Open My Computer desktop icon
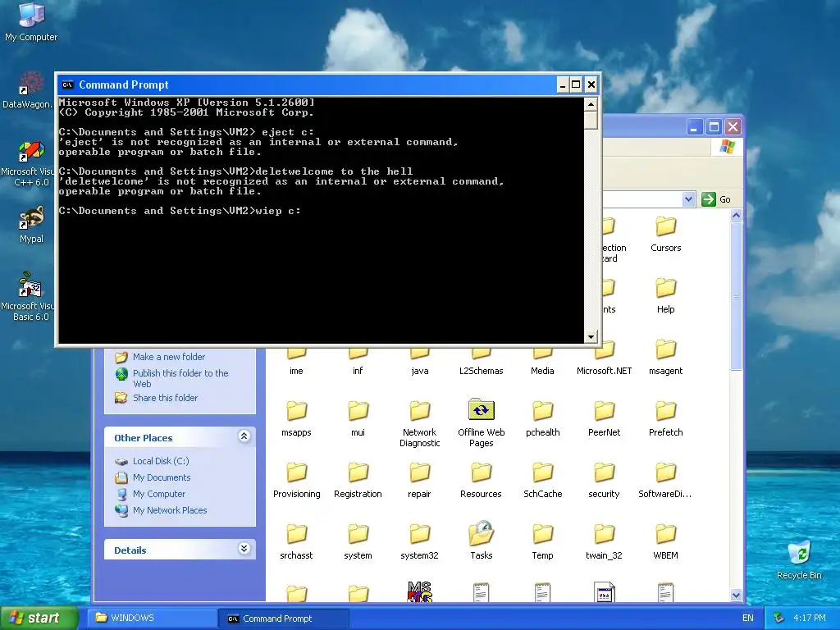840x630 pixels. [31, 21]
